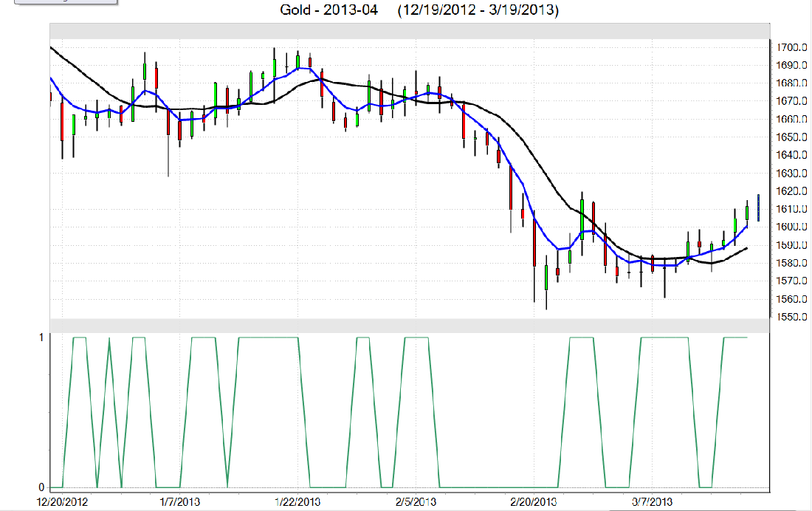Click the 1700.0 price axis label

791,47
